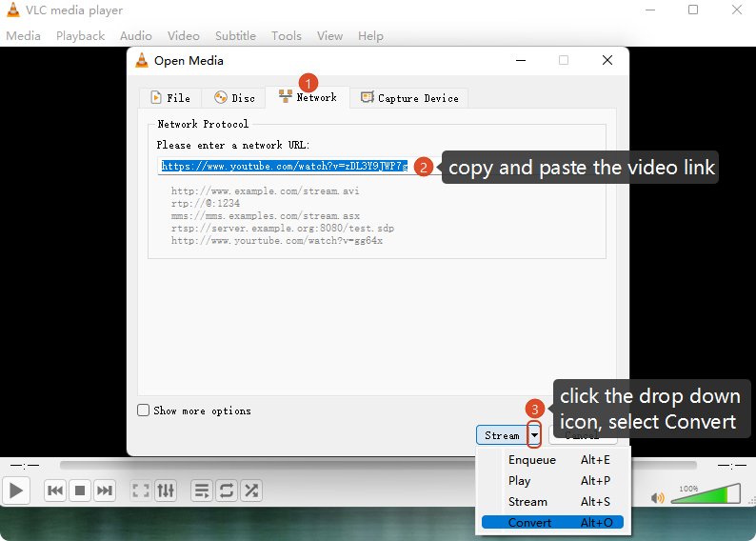Switch to the Disc tab

(234, 98)
